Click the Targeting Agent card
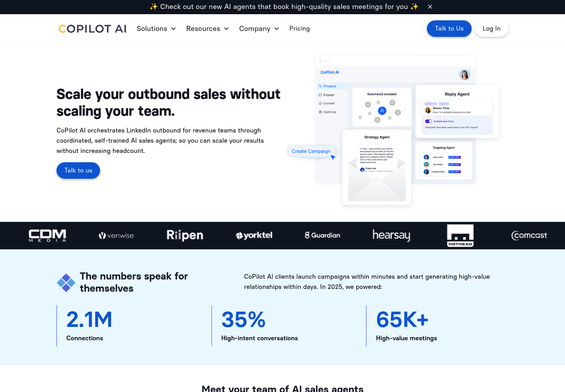 pyautogui.click(x=443, y=160)
